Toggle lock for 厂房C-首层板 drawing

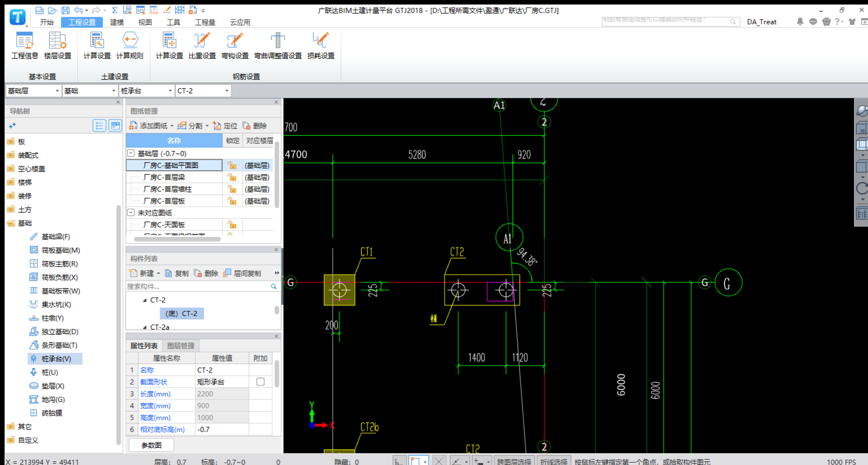(232, 200)
